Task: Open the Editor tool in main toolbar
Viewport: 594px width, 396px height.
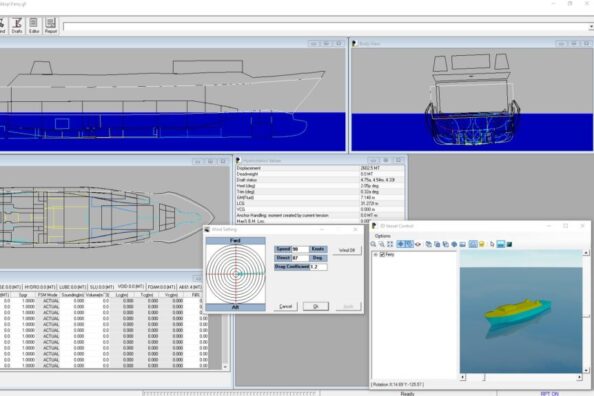Action: pos(34,26)
